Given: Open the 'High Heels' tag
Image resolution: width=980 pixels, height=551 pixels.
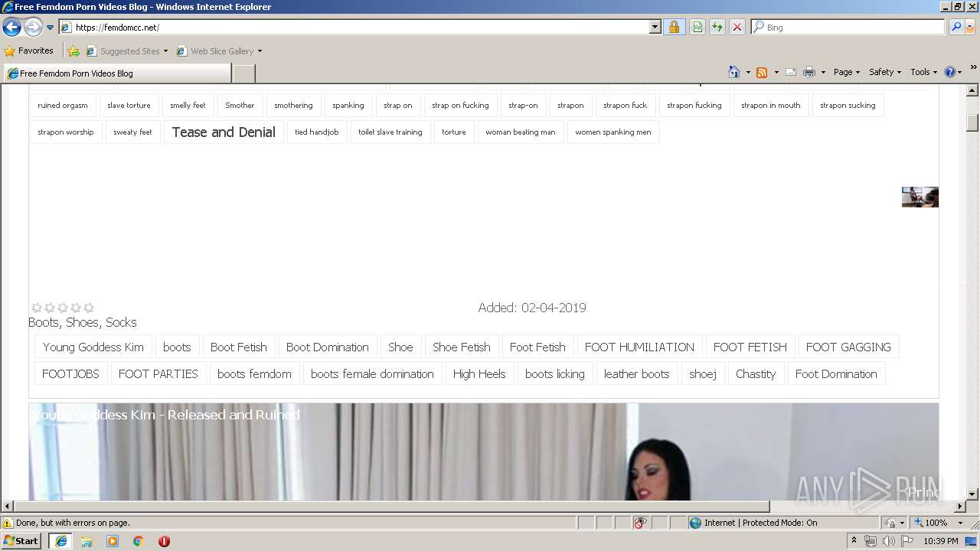Looking at the screenshot, I should point(479,374).
